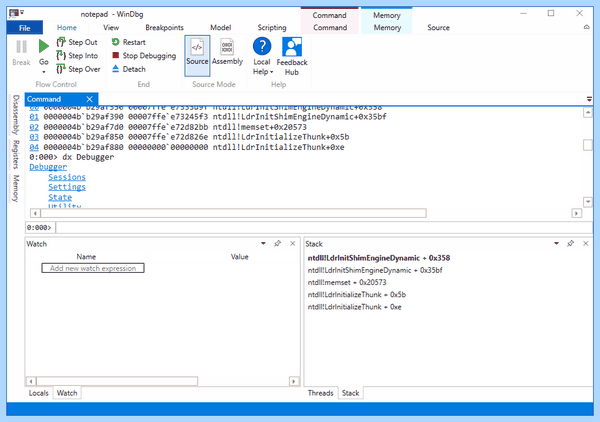Viewport: 600px width, 422px height.
Task: Switch to the Home ribbon tab
Action: click(67, 28)
